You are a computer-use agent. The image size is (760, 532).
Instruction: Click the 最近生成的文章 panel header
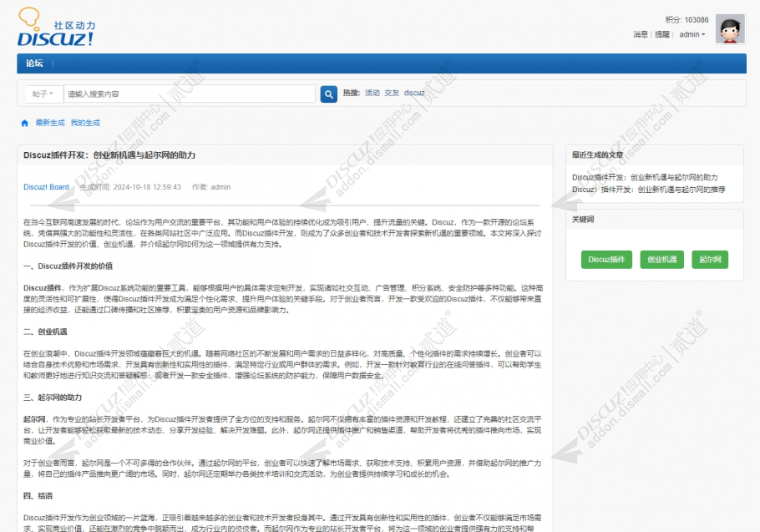click(x=654, y=155)
